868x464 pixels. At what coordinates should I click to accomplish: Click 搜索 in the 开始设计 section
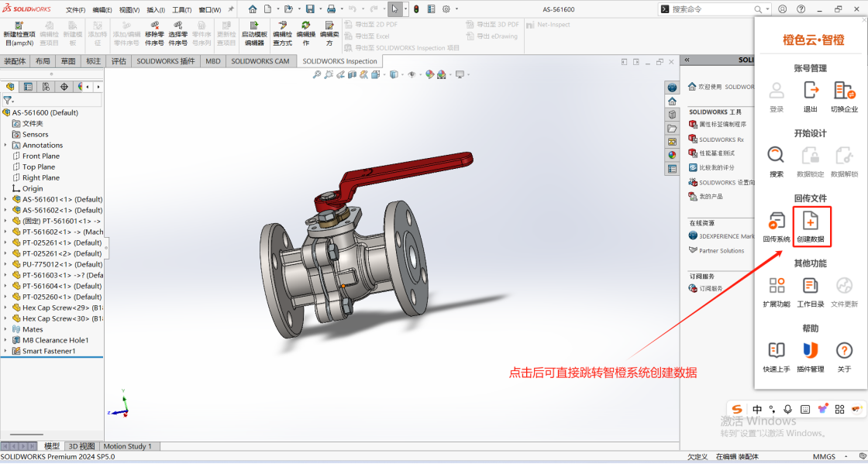pyautogui.click(x=776, y=161)
